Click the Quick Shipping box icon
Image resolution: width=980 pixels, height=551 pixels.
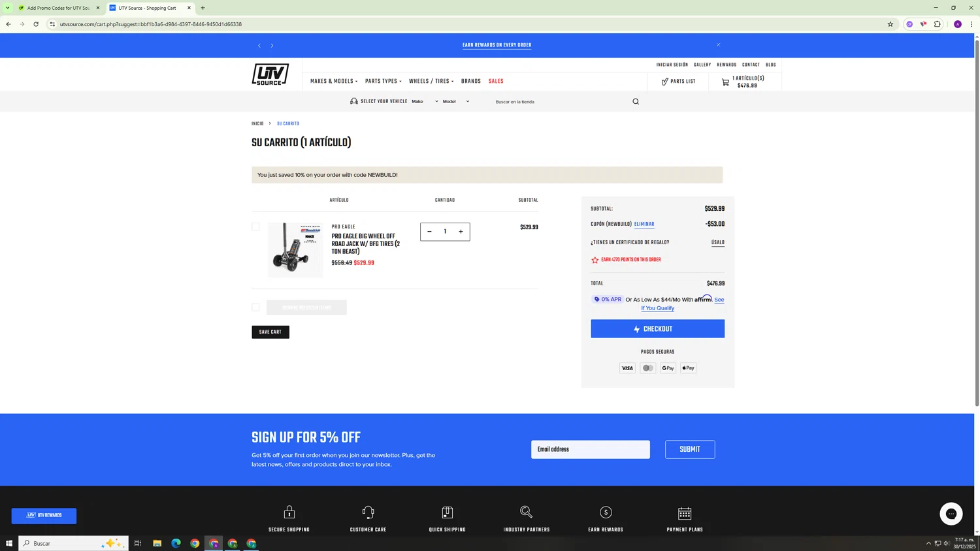(448, 512)
